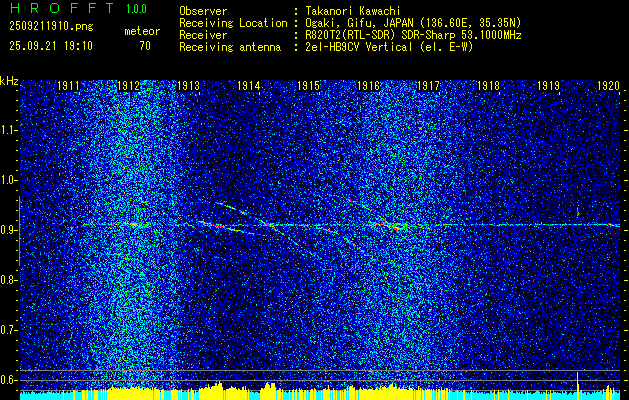Image resolution: width=629 pixels, height=400 pixels.
Task: Click the HROFFT program title text
Action: click(62, 8)
